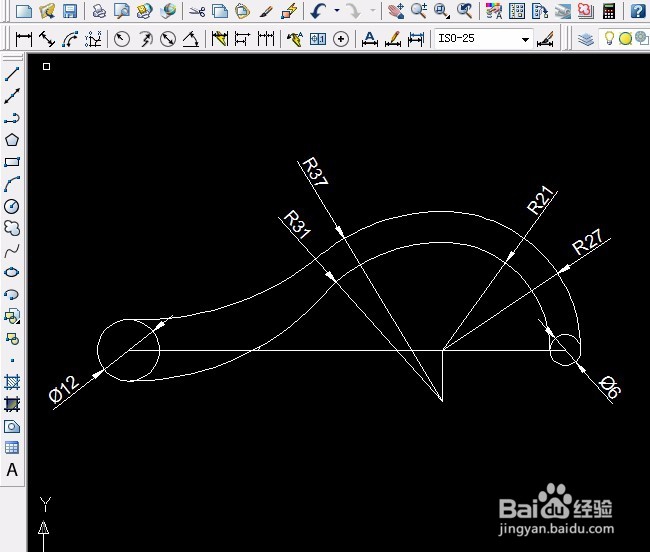
Task: Go to Zoom Previous view
Action: point(465,10)
